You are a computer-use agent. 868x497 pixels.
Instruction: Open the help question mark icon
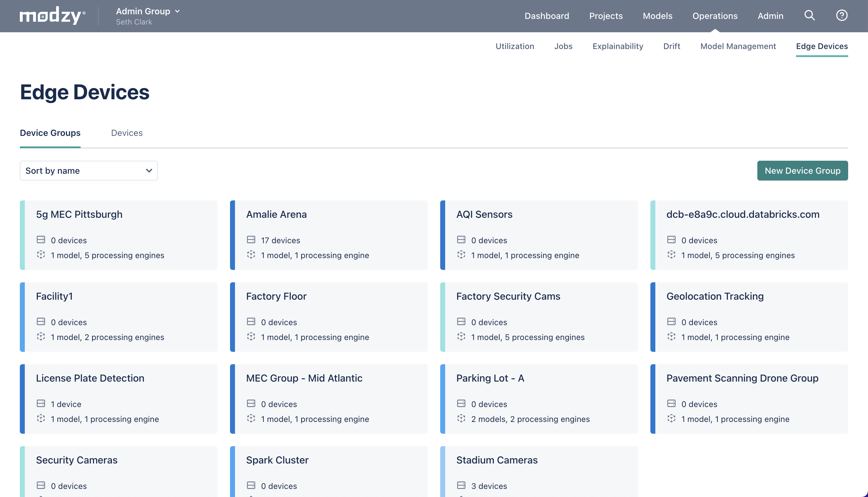pos(841,16)
